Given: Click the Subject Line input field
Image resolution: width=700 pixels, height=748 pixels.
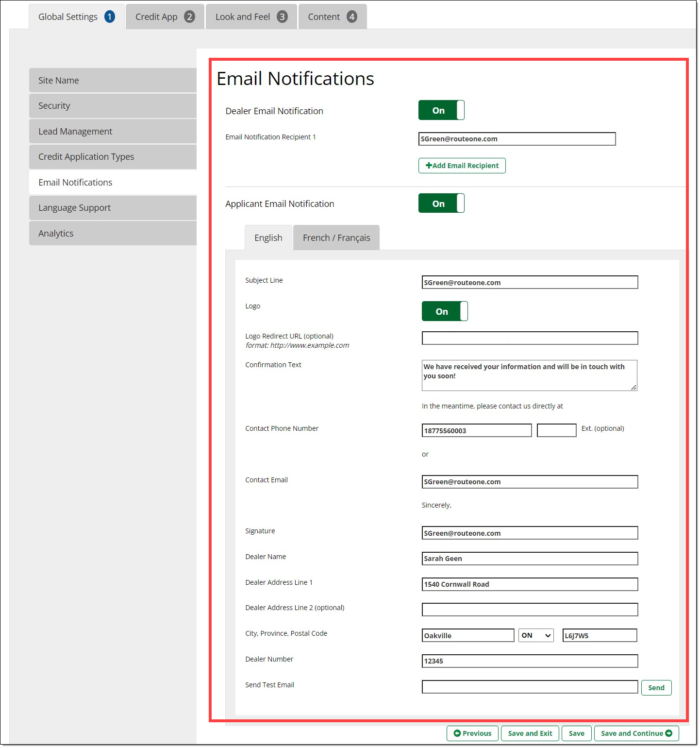Looking at the screenshot, I should [529, 283].
